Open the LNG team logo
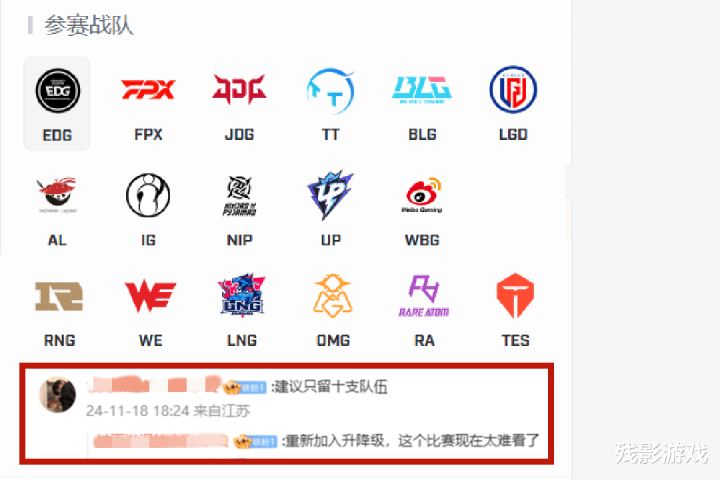 point(242,296)
